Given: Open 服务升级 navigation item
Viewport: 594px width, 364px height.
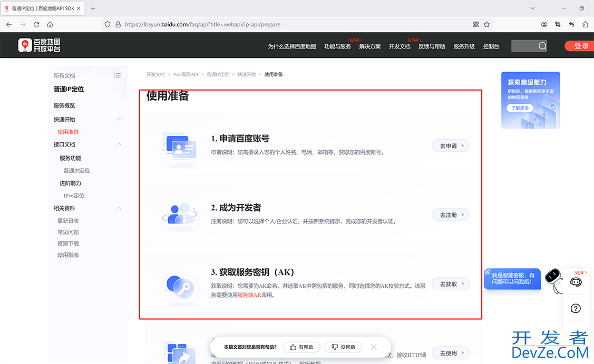Looking at the screenshot, I should tap(464, 46).
